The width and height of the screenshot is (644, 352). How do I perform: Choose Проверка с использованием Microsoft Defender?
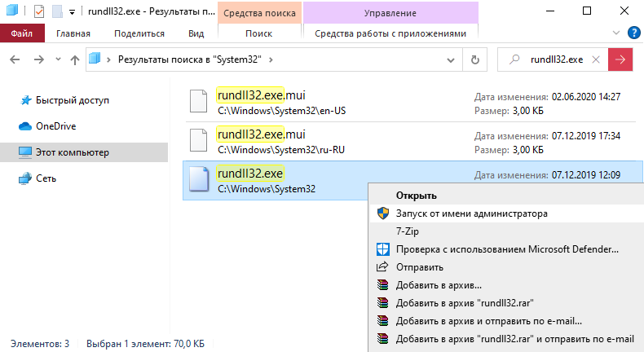[x=506, y=249]
